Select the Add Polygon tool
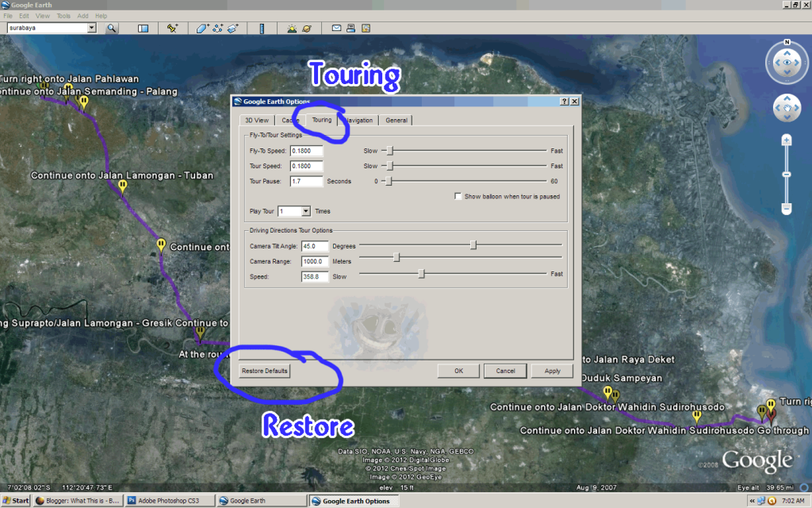 pos(202,28)
